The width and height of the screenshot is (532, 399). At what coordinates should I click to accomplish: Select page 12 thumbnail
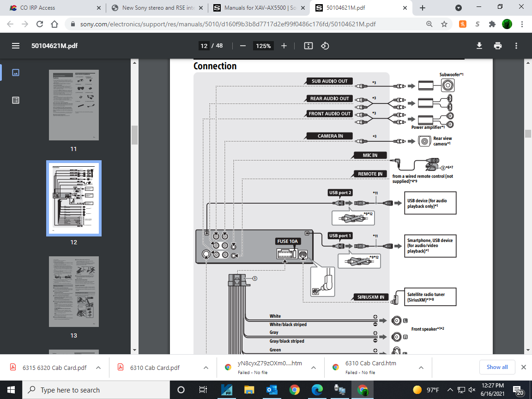(x=73, y=198)
